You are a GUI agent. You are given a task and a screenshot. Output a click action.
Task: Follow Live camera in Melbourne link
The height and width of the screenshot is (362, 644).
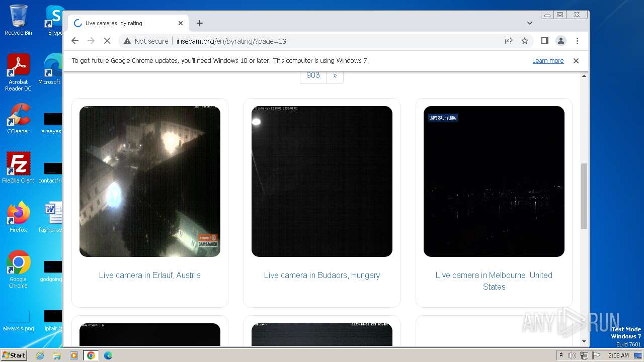[494, 281]
